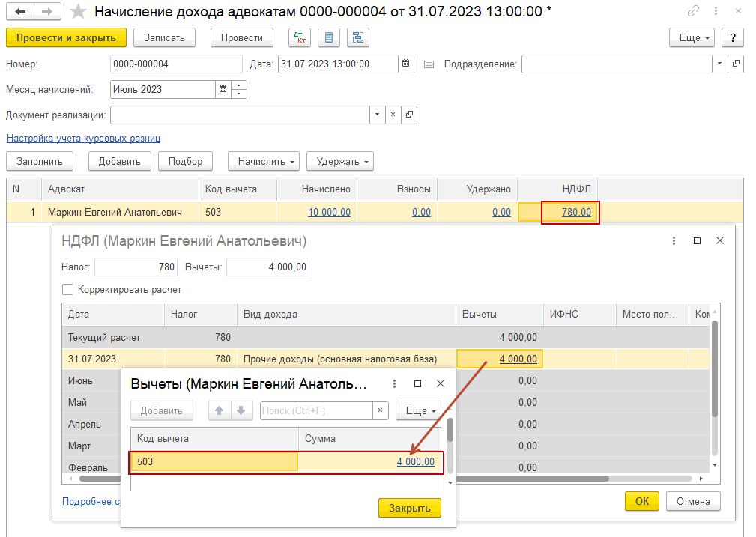The image size is (756, 537).
Task: Expand the Подразделение dropdown list
Action: coord(719,64)
